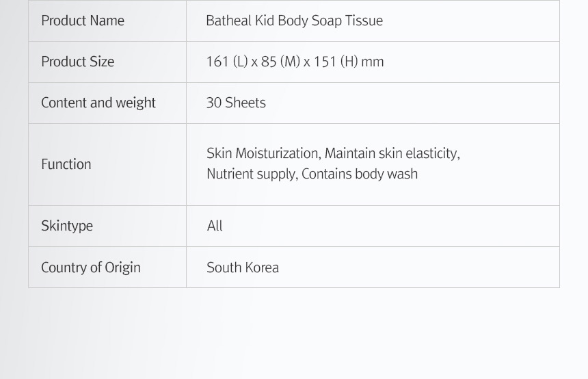Click the "Content and weight" label

98,103
